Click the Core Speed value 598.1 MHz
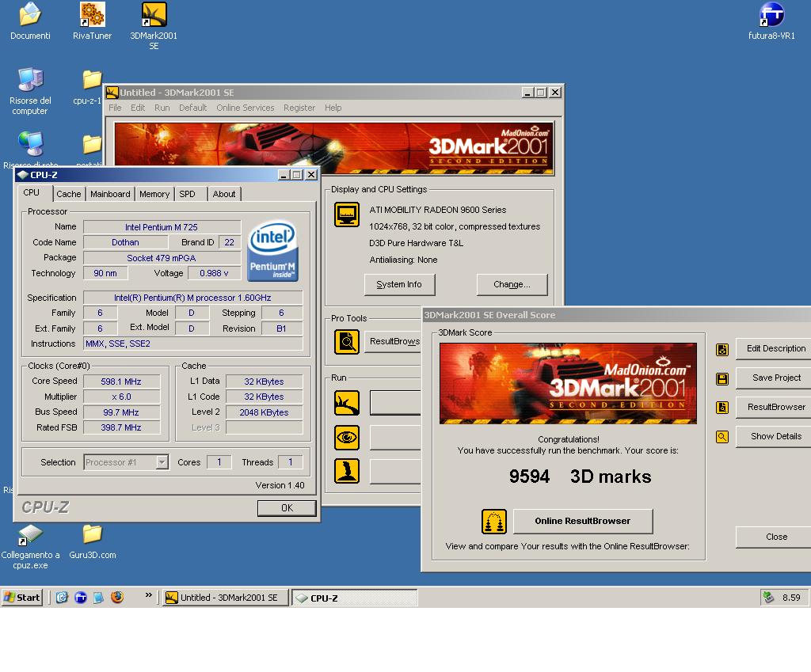The image size is (811, 672). click(x=121, y=382)
